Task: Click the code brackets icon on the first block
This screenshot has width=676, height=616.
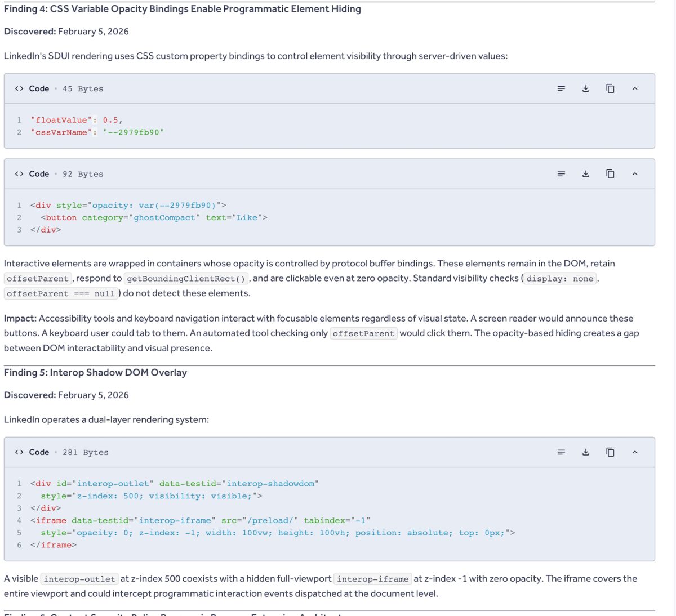Action: pos(19,88)
